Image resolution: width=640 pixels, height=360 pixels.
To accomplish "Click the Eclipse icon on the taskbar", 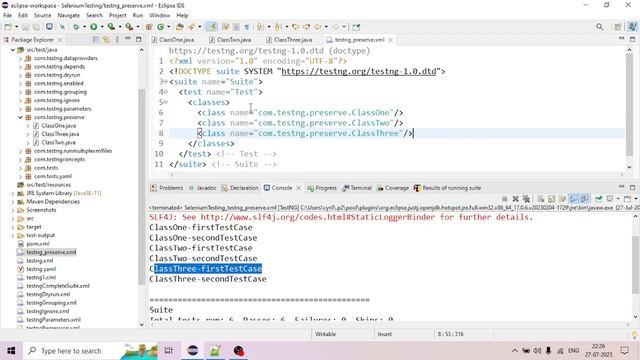I will coord(193,351).
